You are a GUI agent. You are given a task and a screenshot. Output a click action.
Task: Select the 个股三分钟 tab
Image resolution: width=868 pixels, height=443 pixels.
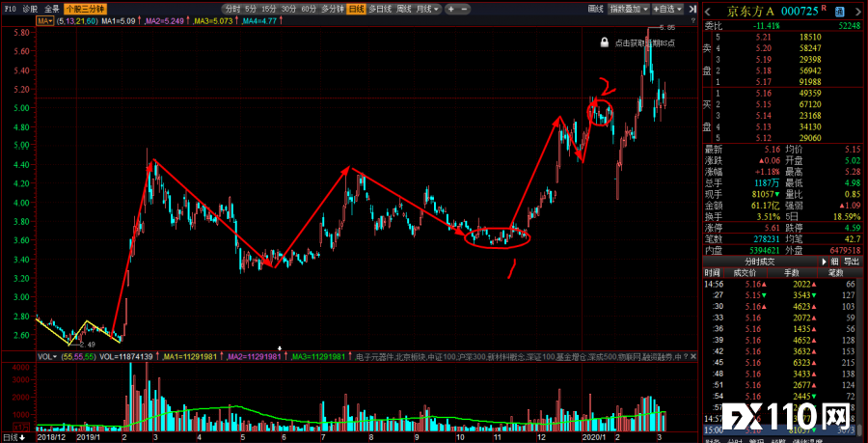tap(85, 9)
